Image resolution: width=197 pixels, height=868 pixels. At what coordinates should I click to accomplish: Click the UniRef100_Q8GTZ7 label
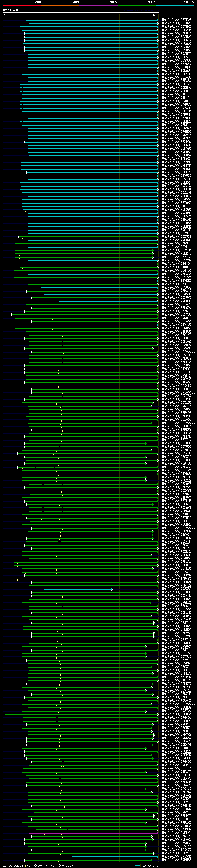tap(176, 84)
